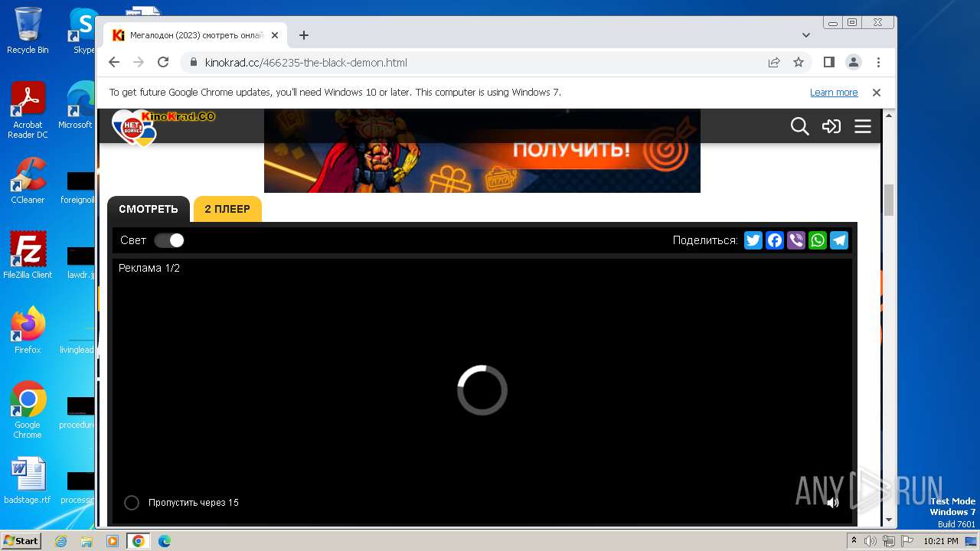This screenshot has width=980, height=551.
Task: Open Recycle Bin on desktop
Action: click(x=28, y=31)
